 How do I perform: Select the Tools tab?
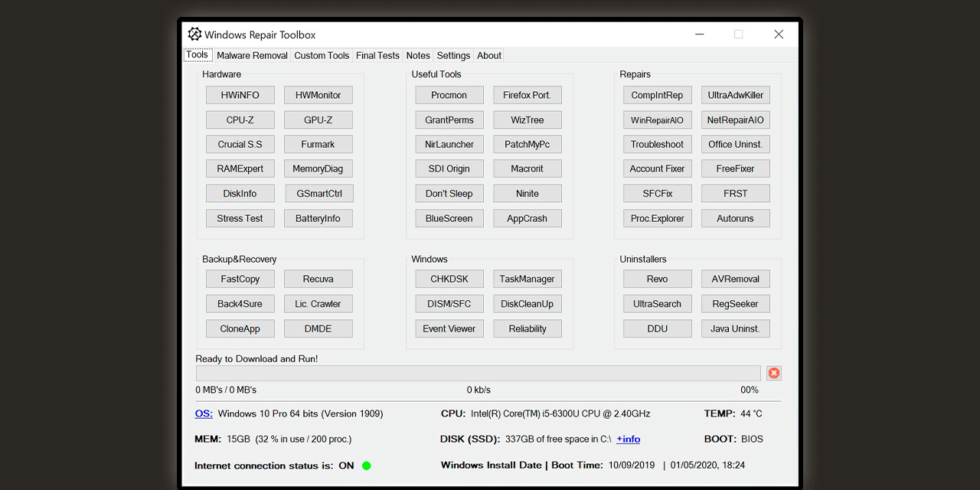(x=198, y=55)
